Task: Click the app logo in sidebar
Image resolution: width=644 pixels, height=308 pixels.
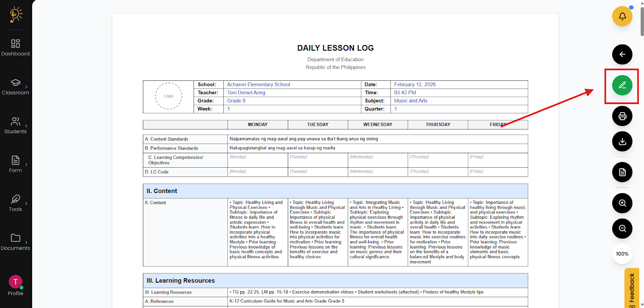Action: (16, 14)
